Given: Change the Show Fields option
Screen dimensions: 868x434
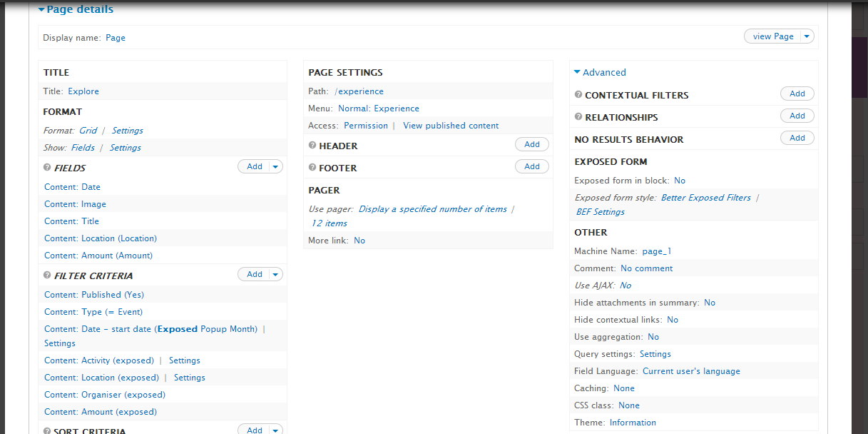Looking at the screenshot, I should pyautogui.click(x=83, y=148).
